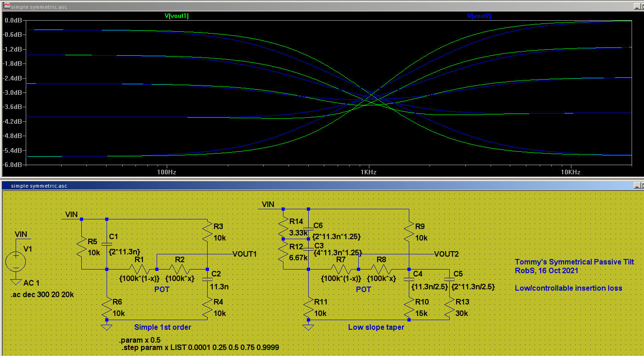The width and height of the screenshot is (644, 356).
Task: Select the C2 capacitor label
Action: [x=216, y=274]
